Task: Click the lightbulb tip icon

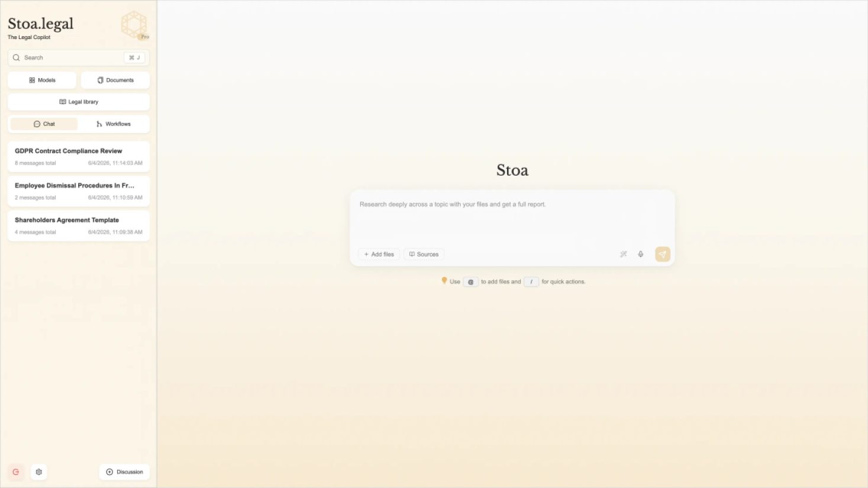Action: [x=444, y=281]
